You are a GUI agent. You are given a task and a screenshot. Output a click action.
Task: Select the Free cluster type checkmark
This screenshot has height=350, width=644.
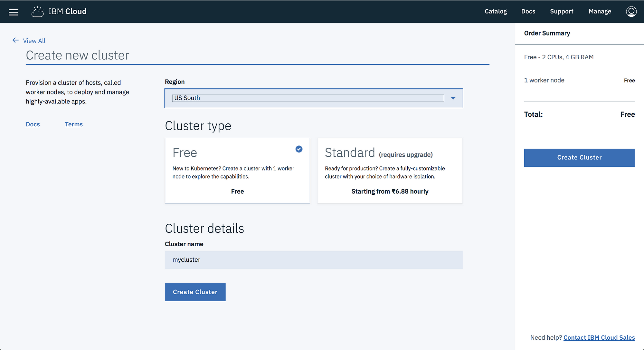click(x=299, y=149)
